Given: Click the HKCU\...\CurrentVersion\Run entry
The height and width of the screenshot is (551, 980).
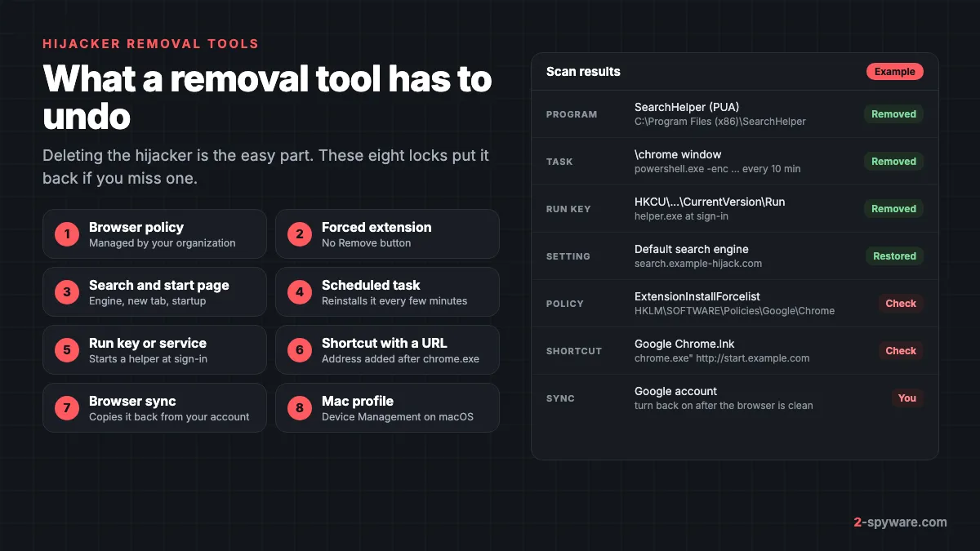Looking at the screenshot, I should coord(710,202).
